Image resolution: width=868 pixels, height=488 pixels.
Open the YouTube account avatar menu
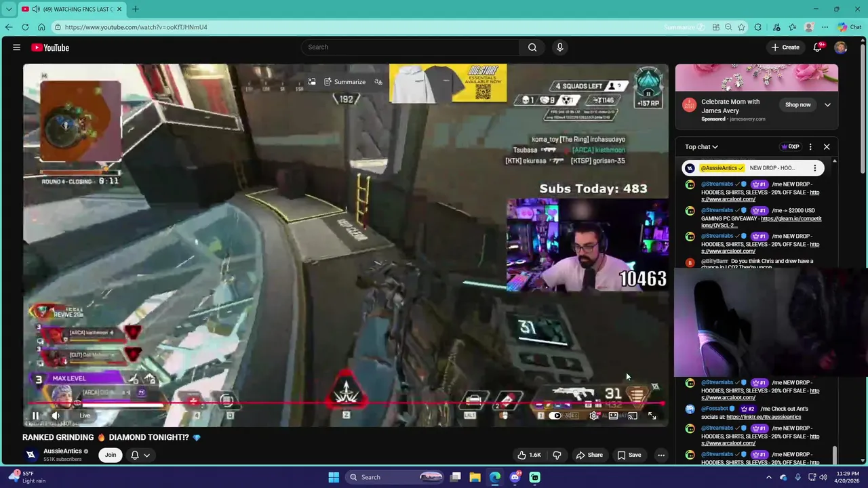point(841,47)
